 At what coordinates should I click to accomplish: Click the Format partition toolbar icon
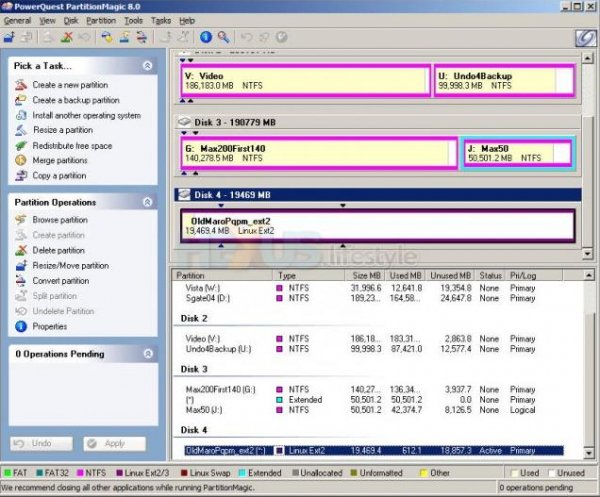pos(124,37)
